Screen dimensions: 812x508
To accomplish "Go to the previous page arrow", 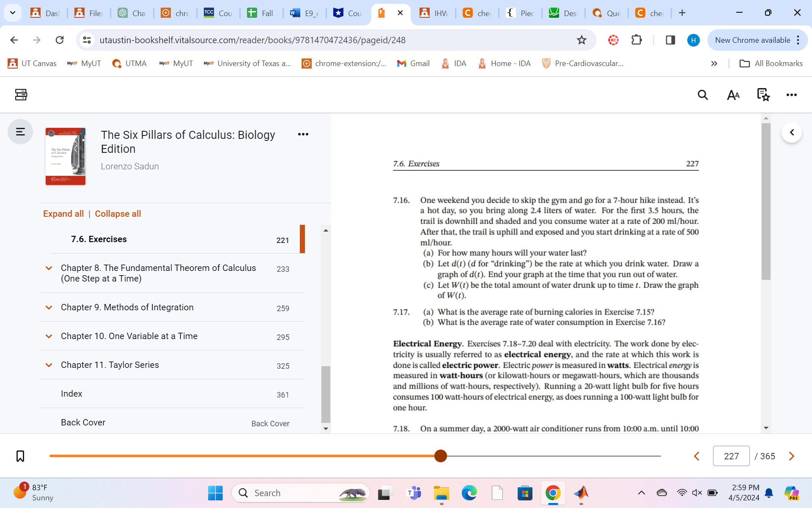I will pyautogui.click(x=697, y=456).
